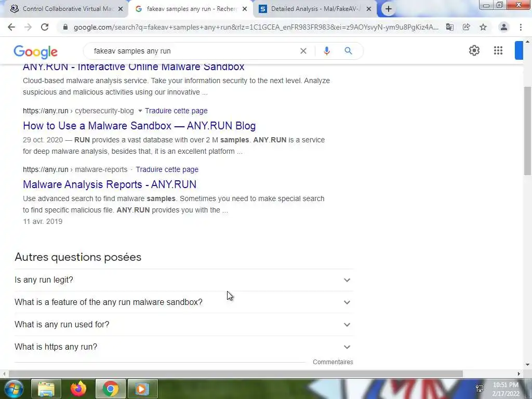532x399 pixels.
Task: Open the Chrome profile avatar
Action: click(x=504, y=27)
